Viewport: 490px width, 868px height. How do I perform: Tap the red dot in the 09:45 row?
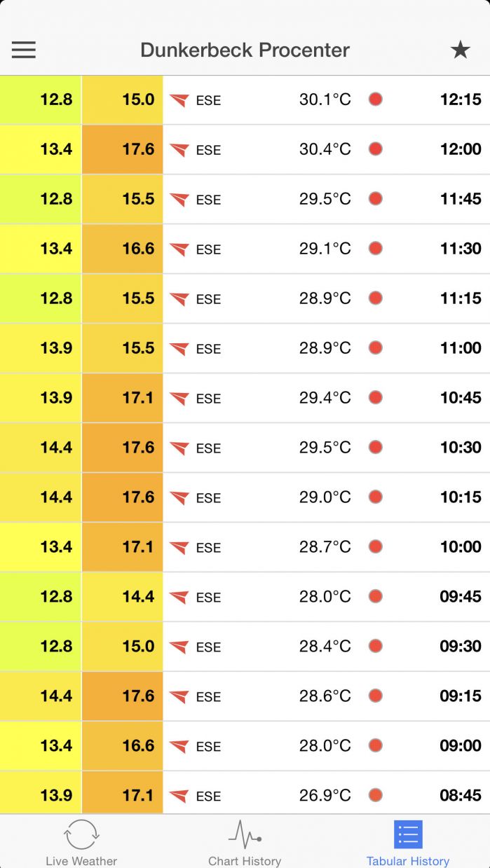[x=376, y=597]
